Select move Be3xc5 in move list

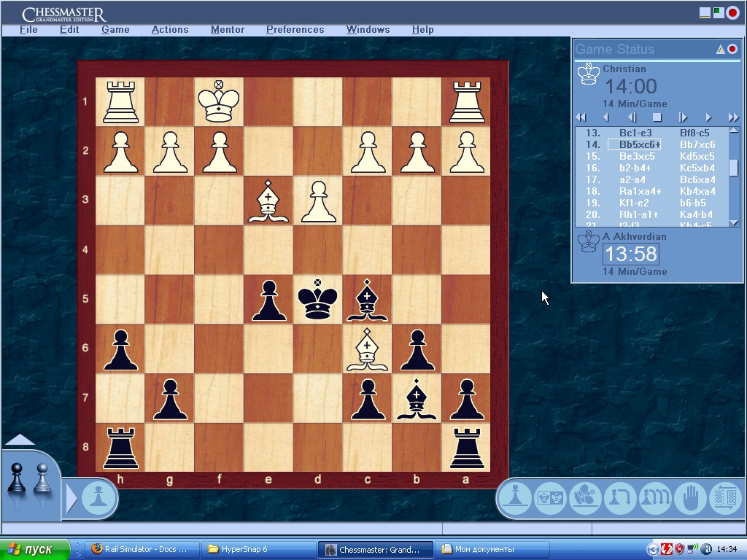tap(637, 156)
